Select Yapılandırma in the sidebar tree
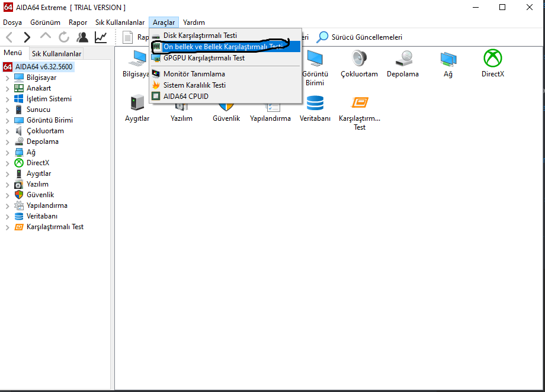 click(47, 205)
